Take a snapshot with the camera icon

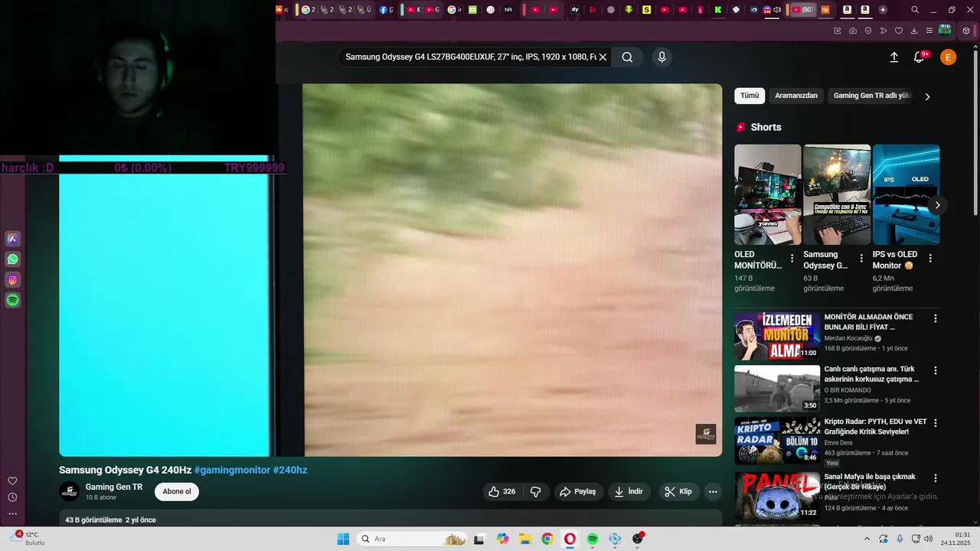point(853,31)
